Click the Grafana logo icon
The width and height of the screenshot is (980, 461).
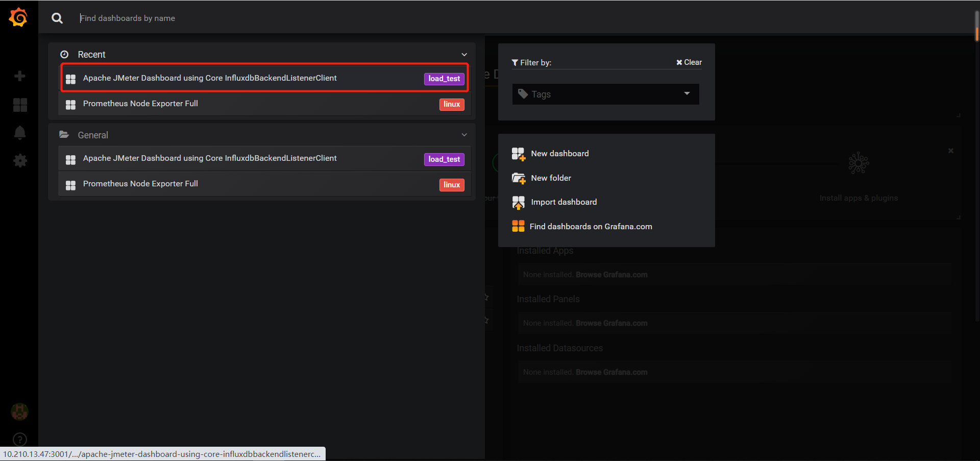click(18, 17)
